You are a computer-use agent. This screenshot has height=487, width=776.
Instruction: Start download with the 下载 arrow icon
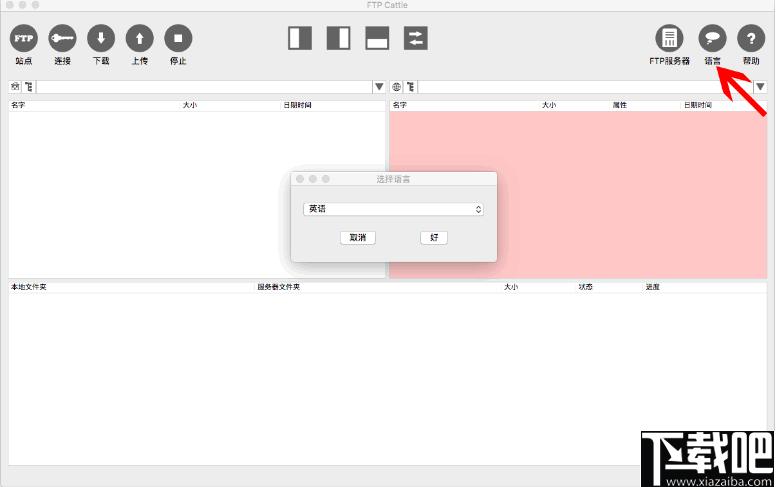pyautogui.click(x=101, y=38)
